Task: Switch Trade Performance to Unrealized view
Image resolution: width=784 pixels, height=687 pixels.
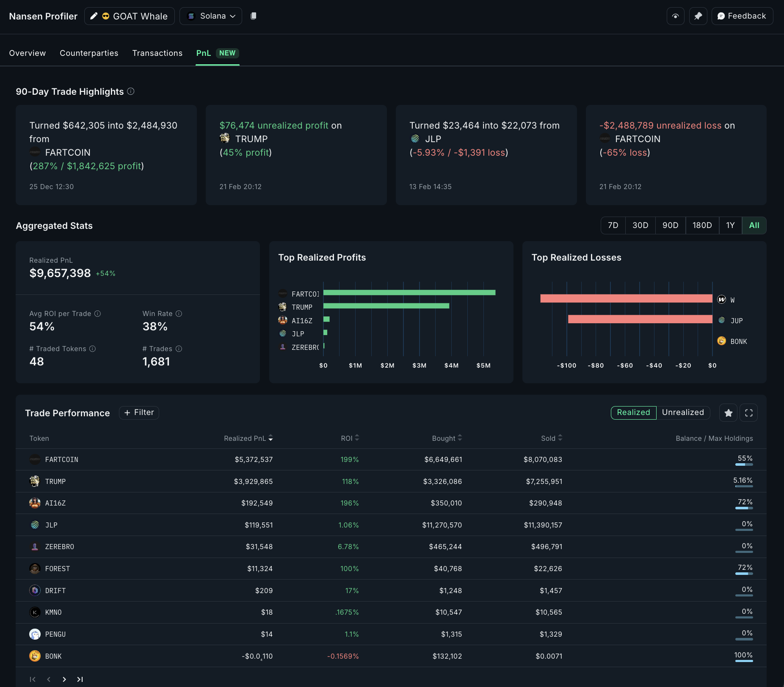Action: pyautogui.click(x=683, y=412)
